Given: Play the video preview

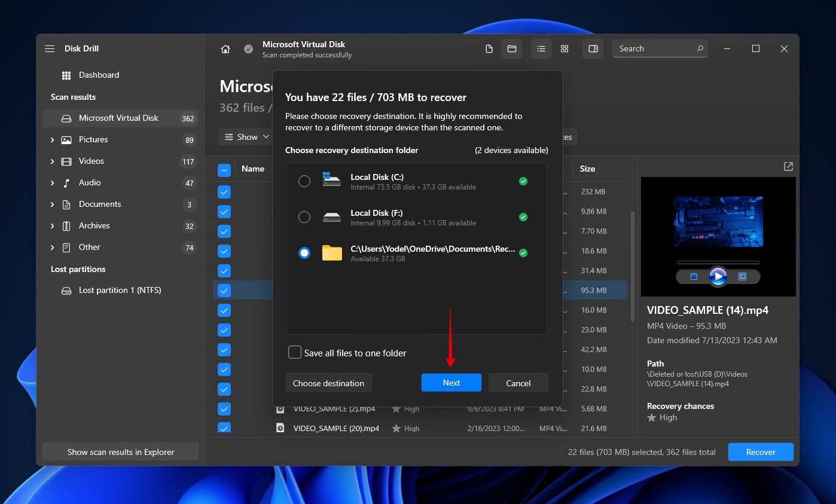Looking at the screenshot, I should tap(718, 277).
